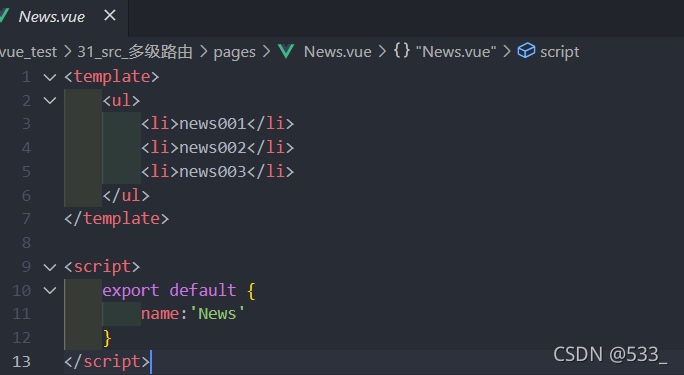684x375 pixels.
Task: Open vue_test breadcrumb segment
Action: pyautogui.click(x=28, y=52)
